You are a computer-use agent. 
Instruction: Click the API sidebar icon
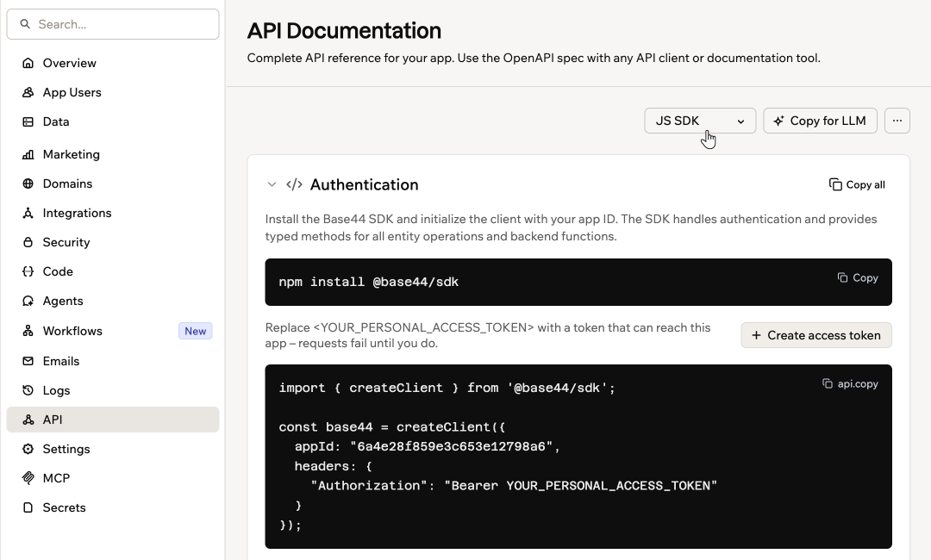28,420
